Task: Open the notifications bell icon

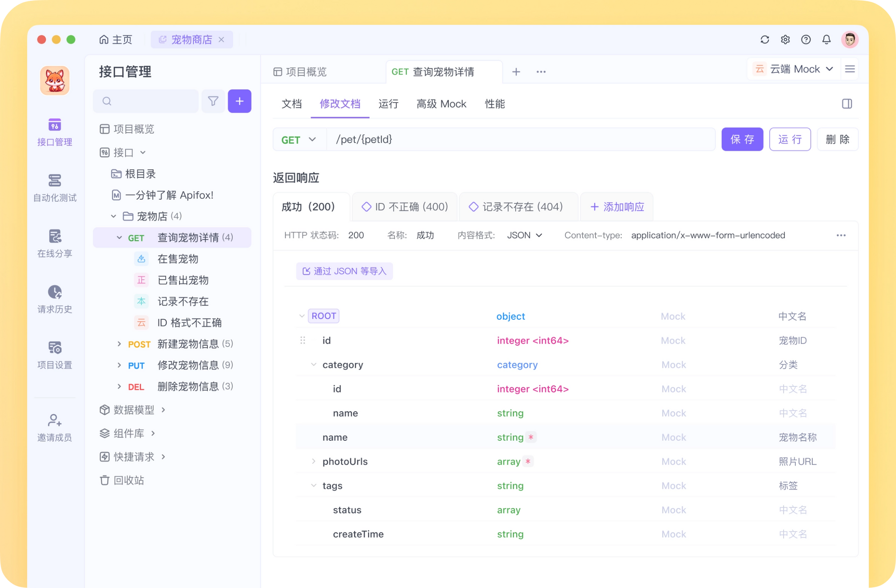Action: pyautogui.click(x=826, y=40)
